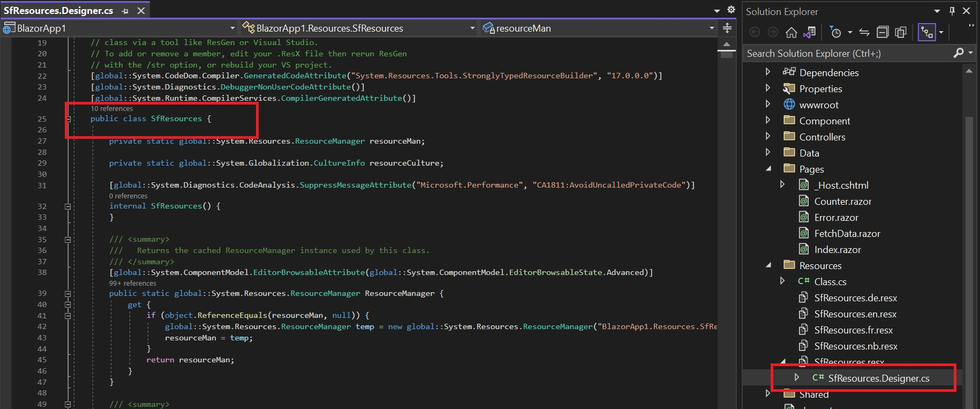Open the BlazorApp1.Resources.SfResources type dropdown
The image size is (980, 409).
472,28
